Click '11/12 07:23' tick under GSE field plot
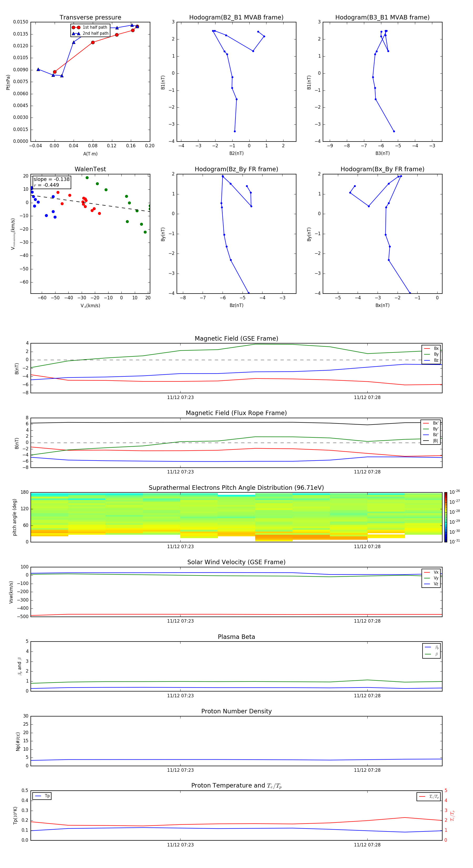Viewport: 473px width, 868px height. [x=181, y=398]
